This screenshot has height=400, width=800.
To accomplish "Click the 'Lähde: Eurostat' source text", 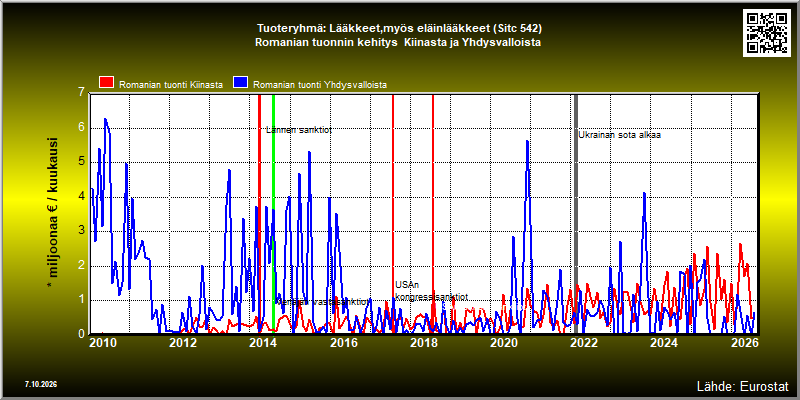I will (743, 385).
